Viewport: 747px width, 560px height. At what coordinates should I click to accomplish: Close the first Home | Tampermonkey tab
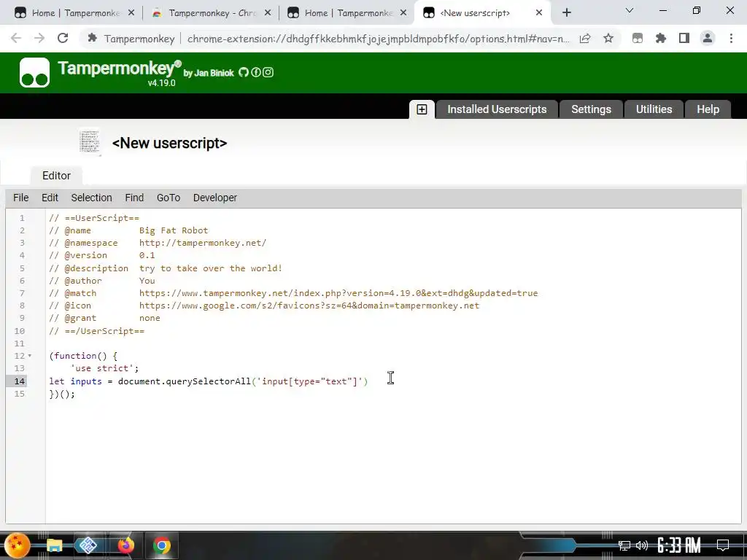tap(131, 13)
